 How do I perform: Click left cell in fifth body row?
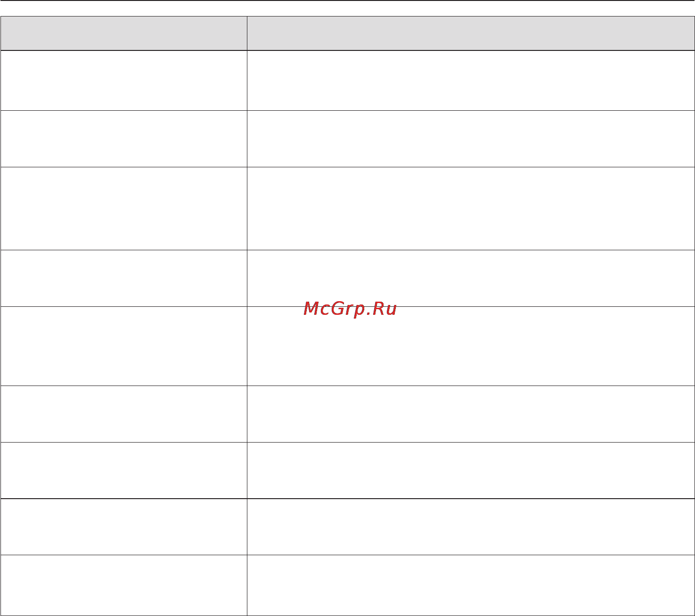coord(123,346)
